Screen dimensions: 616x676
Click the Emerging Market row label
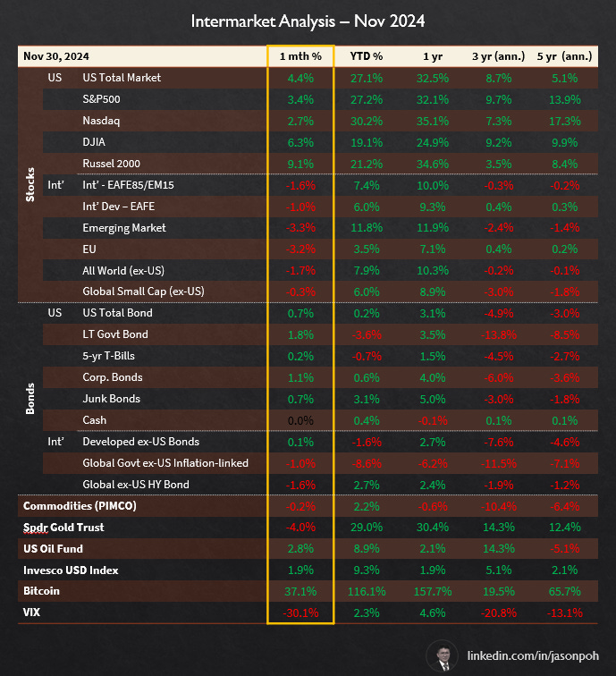tap(124, 228)
